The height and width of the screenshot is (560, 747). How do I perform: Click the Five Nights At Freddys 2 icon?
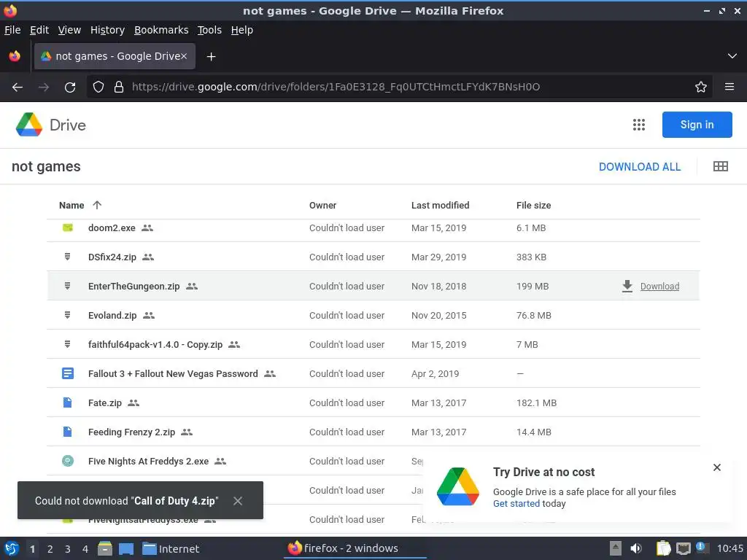click(x=68, y=461)
